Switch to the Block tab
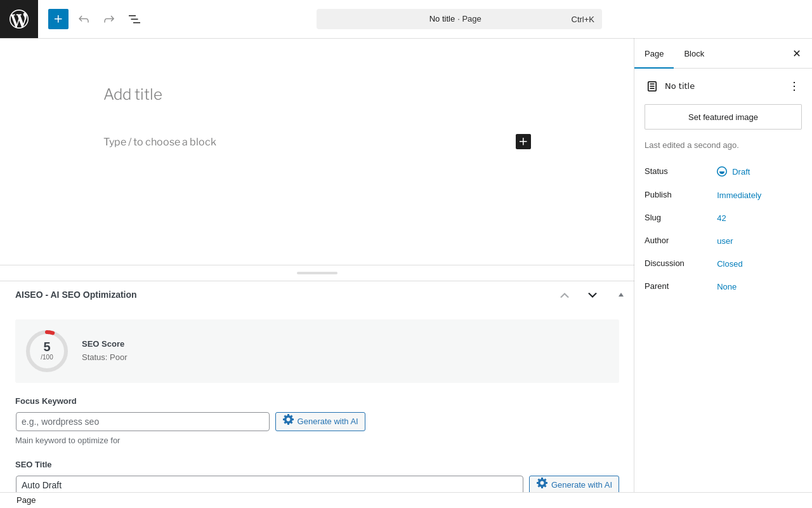 point(694,54)
